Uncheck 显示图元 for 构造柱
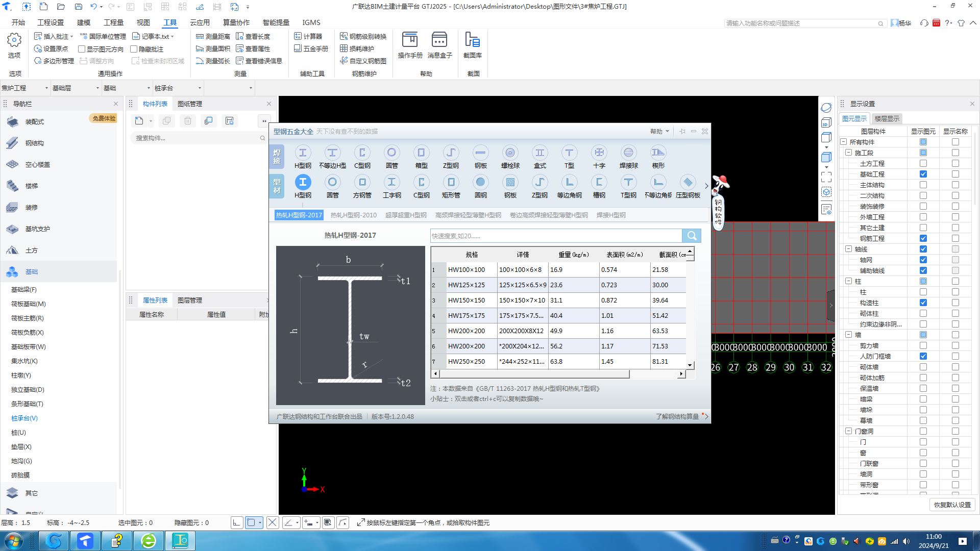 pyautogui.click(x=923, y=303)
